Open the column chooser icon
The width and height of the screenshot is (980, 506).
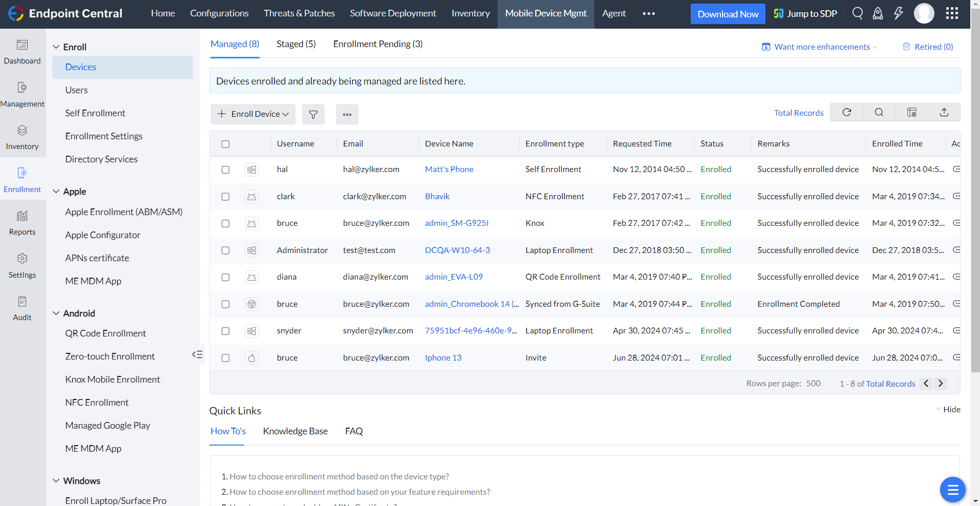911,112
